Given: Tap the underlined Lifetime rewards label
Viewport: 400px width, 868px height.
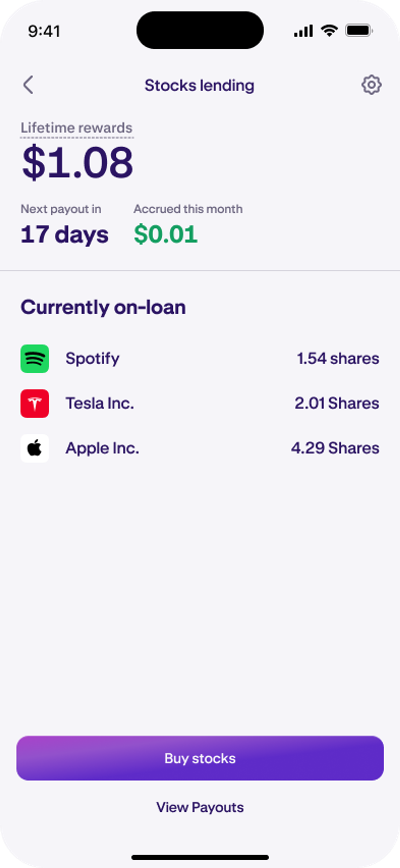Looking at the screenshot, I should click(x=77, y=128).
